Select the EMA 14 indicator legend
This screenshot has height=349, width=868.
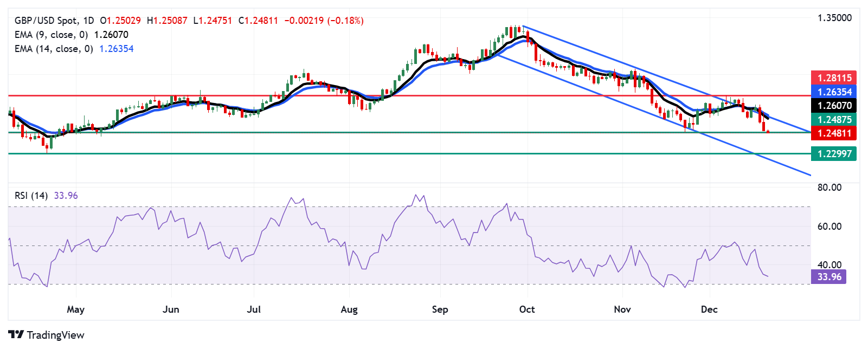[74, 49]
